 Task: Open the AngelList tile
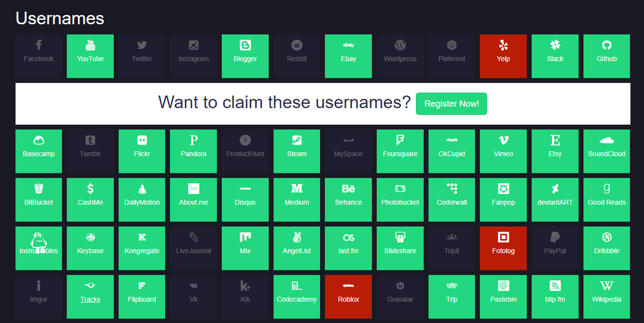tap(297, 248)
